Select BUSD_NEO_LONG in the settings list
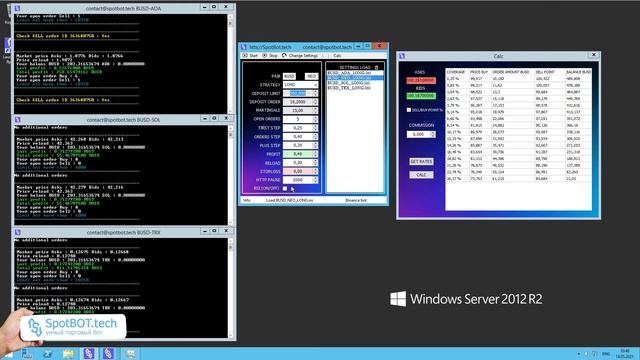Screen dimensions: 640x360 coord(355,78)
